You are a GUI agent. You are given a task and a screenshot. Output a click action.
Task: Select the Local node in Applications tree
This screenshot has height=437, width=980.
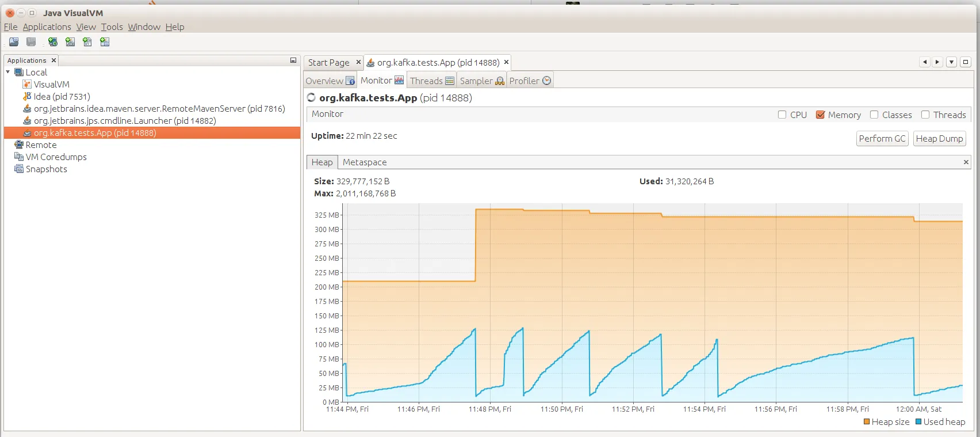click(36, 73)
